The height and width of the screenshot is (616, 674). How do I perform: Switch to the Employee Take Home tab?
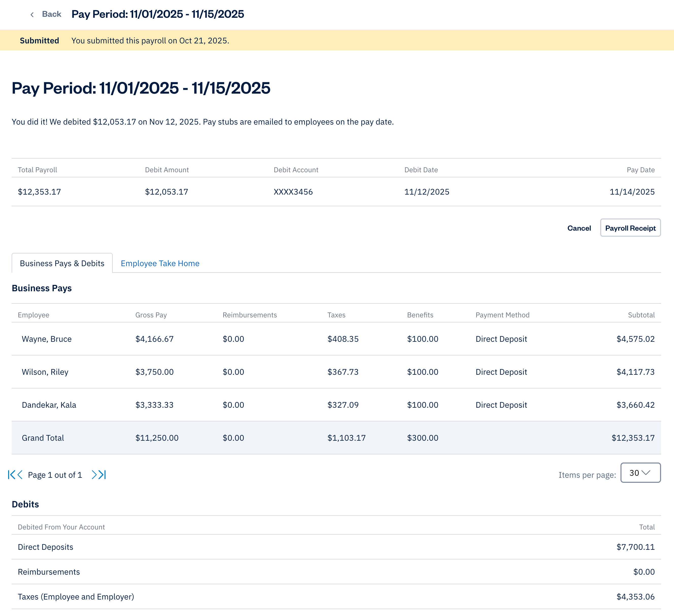160,264
